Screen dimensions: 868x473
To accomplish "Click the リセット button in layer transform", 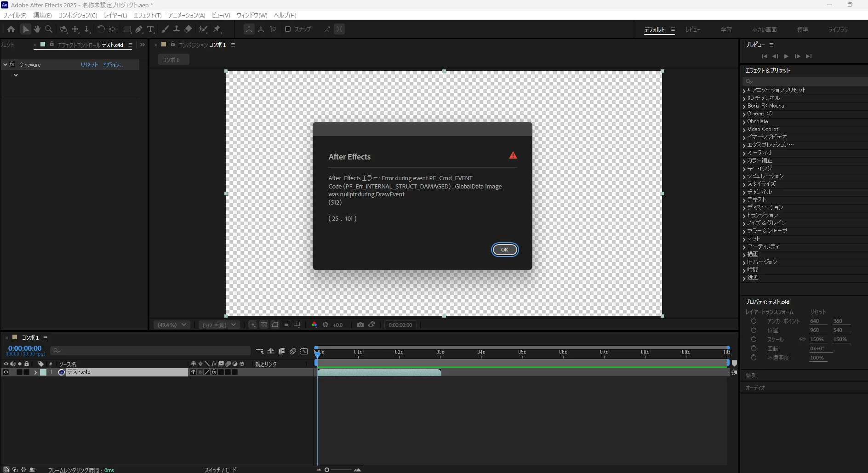I will point(818,312).
